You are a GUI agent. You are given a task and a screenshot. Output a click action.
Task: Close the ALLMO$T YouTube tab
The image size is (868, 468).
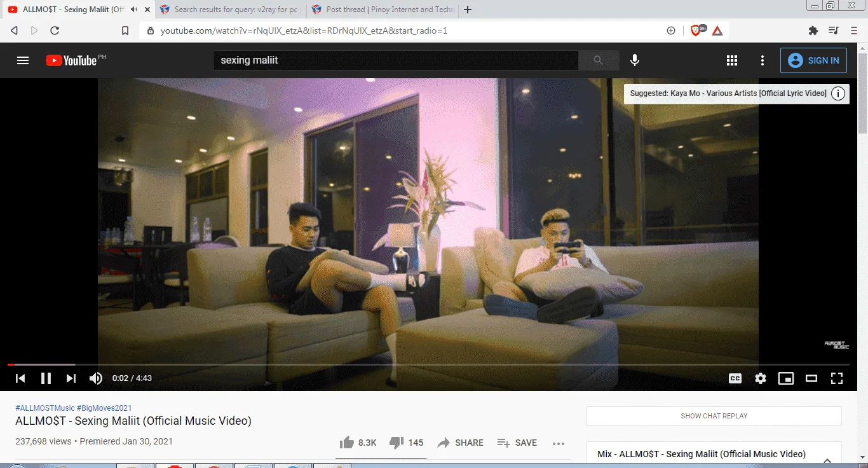[147, 10]
